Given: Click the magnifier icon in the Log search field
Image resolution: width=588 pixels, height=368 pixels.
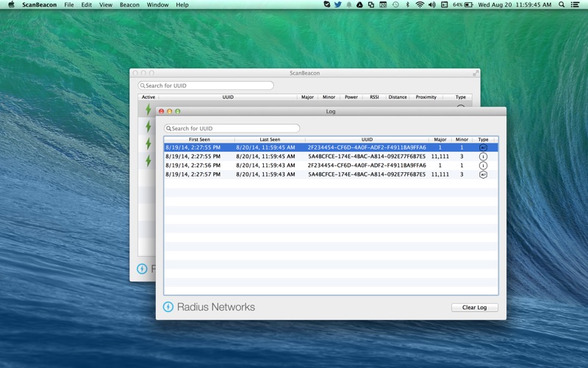Looking at the screenshot, I should pos(168,128).
